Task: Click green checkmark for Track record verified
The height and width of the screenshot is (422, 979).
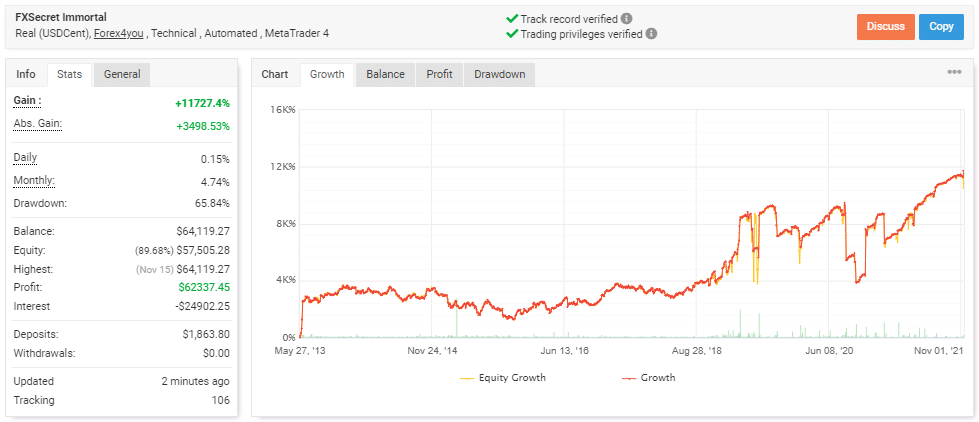Action: click(x=511, y=18)
